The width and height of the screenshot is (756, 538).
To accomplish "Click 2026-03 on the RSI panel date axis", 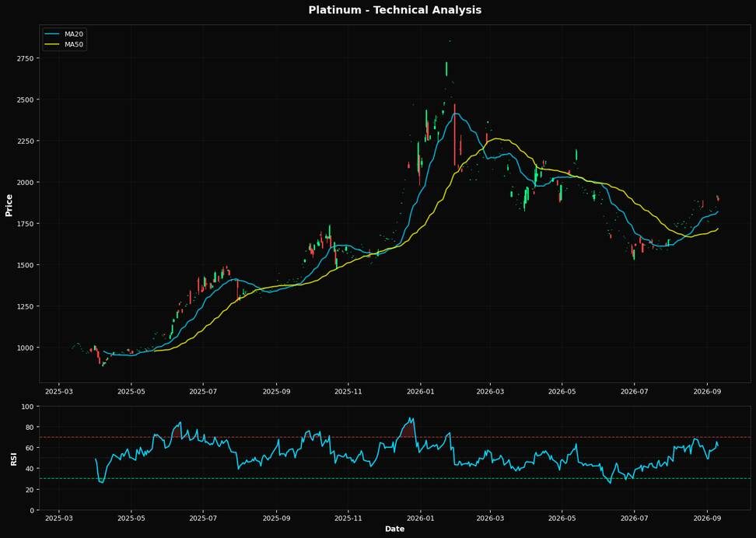I will point(490,519).
